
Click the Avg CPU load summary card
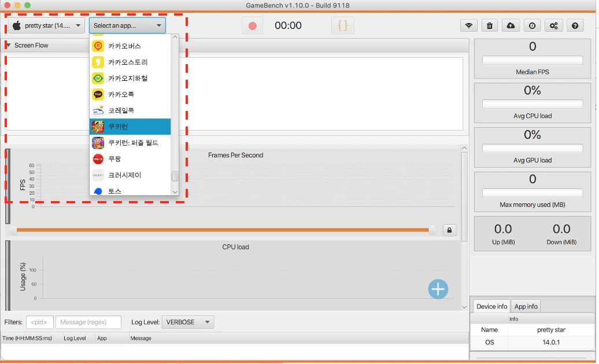(532, 103)
